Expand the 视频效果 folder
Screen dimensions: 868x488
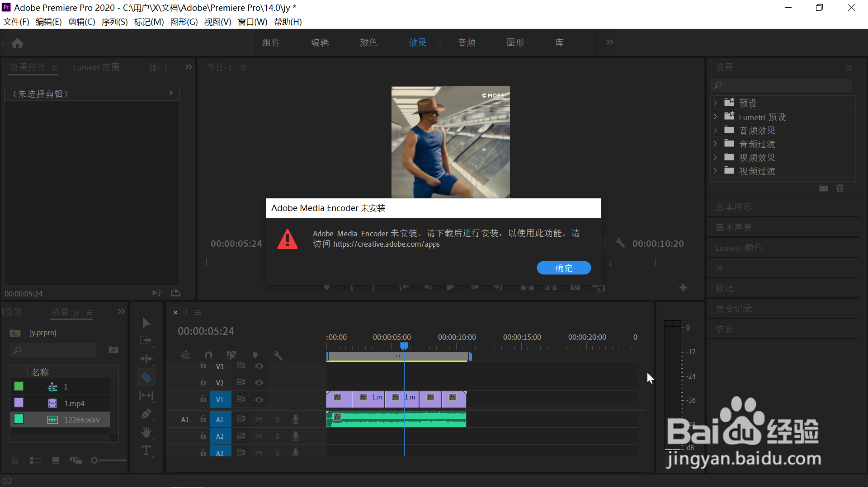pyautogui.click(x=715, y=157)
